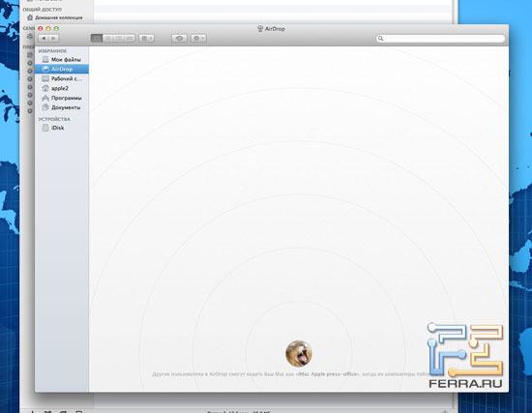
Task: Switch to icon view in Finder toolbar
Action: (97, 39)
